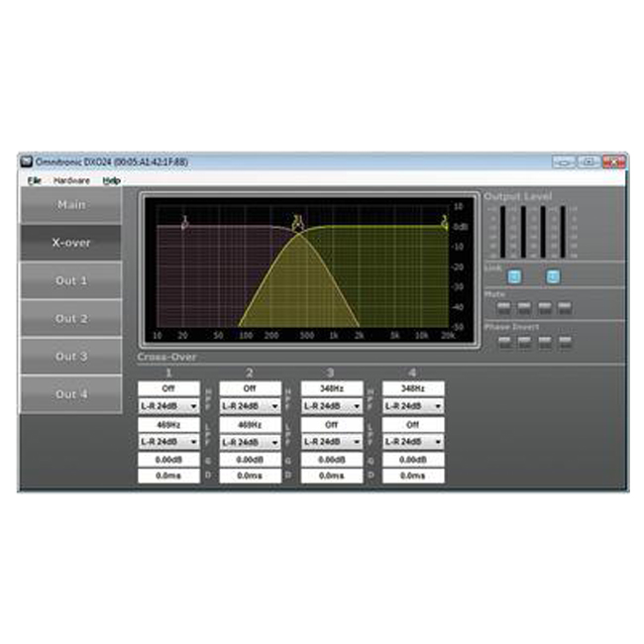The height and width of the screenshot is (644, 644).
Task: Click crossover marker 1 on the graph
Action: 184,223
